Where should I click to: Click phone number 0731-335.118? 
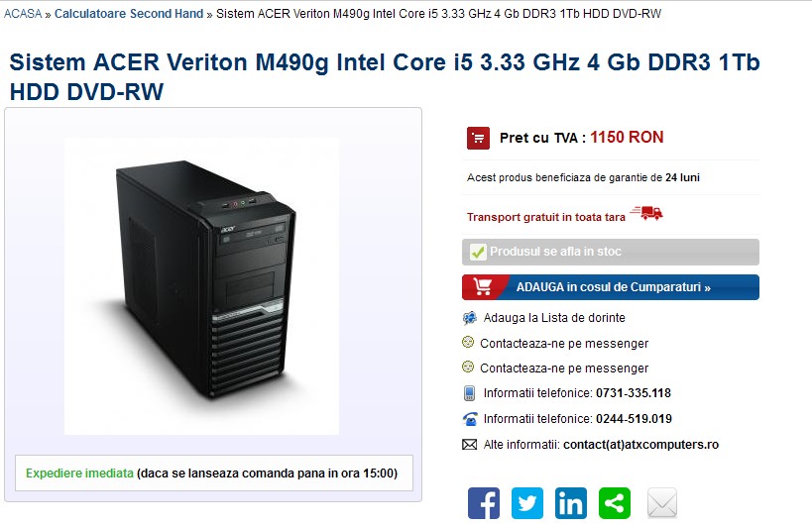pyautogui.click(x=634, y=393)
